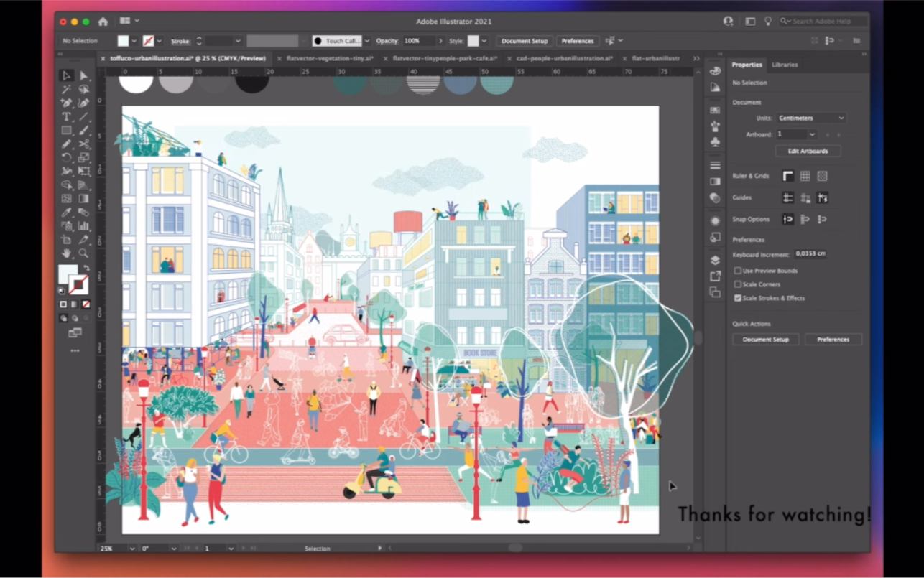Select the Scissors tool

pos(83,144)
